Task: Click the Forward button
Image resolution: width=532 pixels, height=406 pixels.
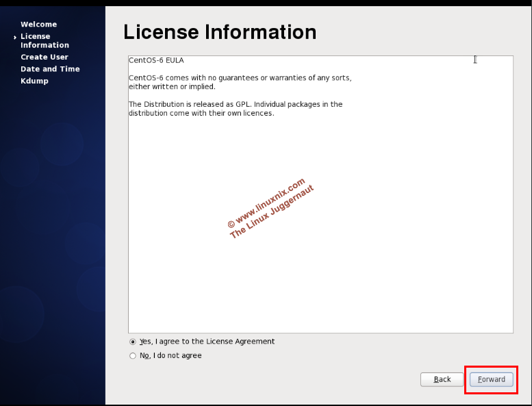Action: pos(491,379)
